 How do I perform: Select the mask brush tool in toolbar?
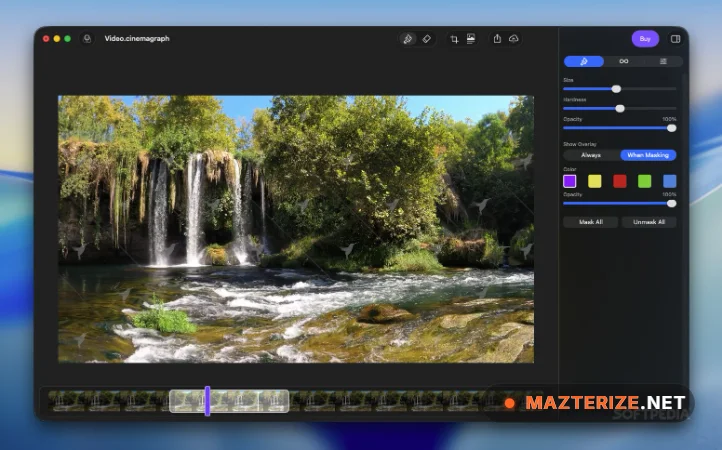408,39
